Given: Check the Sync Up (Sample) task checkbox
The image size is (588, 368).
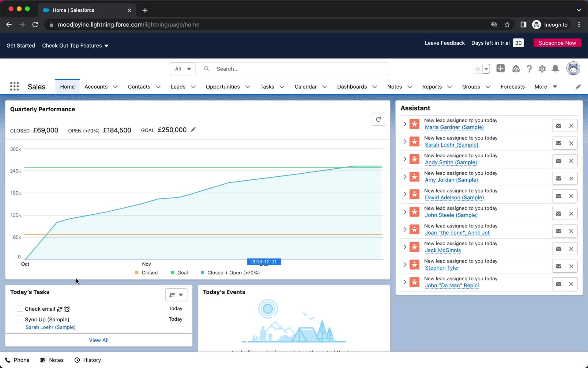Looking at the screenshot, I should pos(20,319).
